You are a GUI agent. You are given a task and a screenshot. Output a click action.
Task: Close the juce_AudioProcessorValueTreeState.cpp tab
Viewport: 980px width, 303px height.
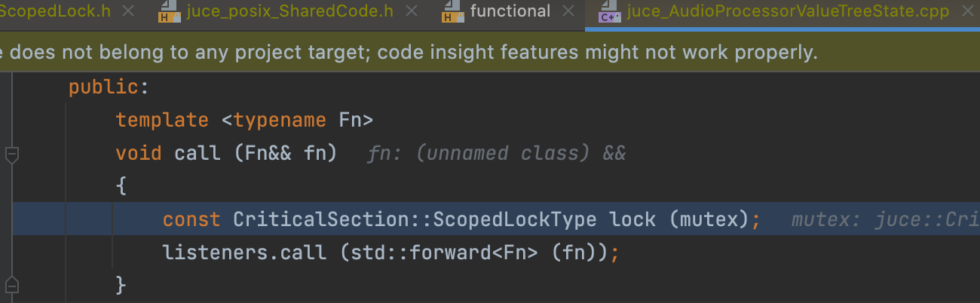click(966, 12)
